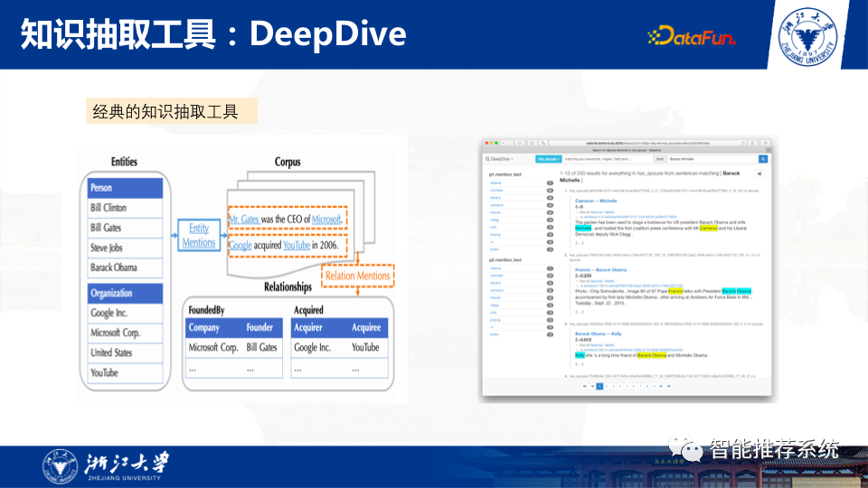868x488 pixels.
Task: Click 'Founder' header in FoundedBy table
Action: coord(259,327)
